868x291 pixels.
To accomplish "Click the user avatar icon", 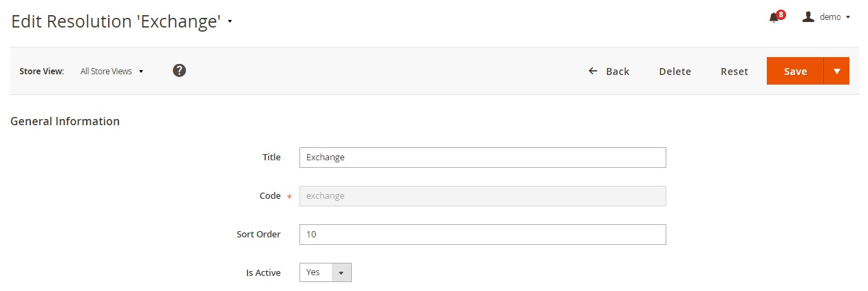I will click(x=809, y=17).
